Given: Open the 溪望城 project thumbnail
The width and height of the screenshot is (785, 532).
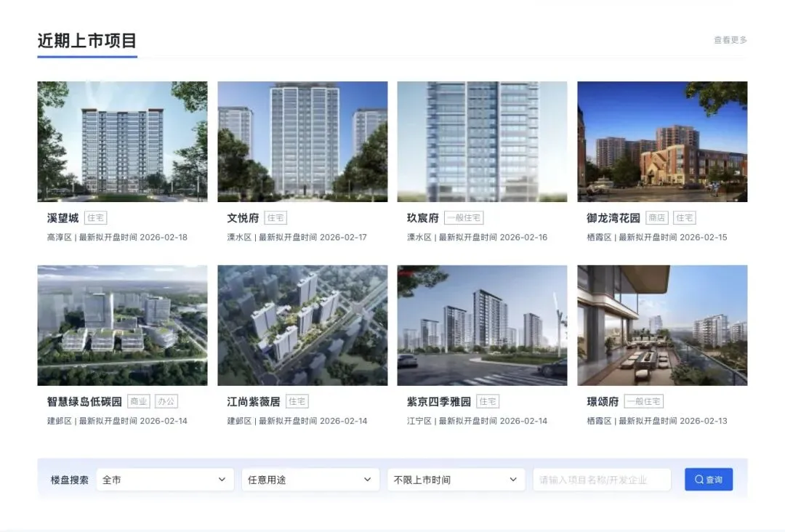Looking at the screenshot, I should (x=122, y=142).
